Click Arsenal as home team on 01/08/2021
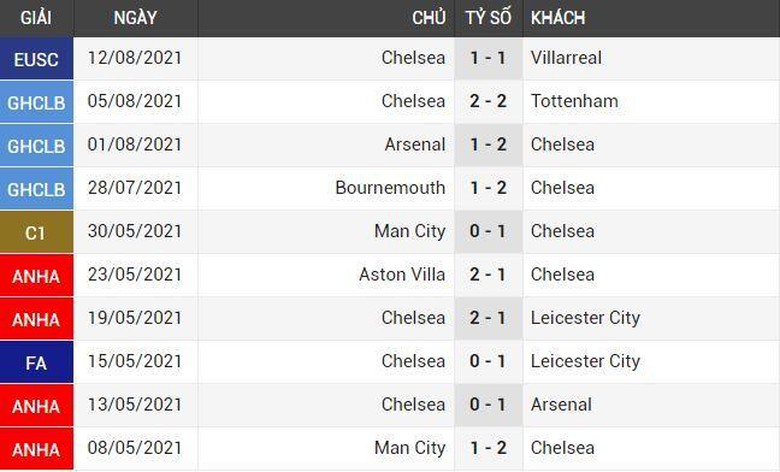 pyautogui.click(x=415, y=145)
